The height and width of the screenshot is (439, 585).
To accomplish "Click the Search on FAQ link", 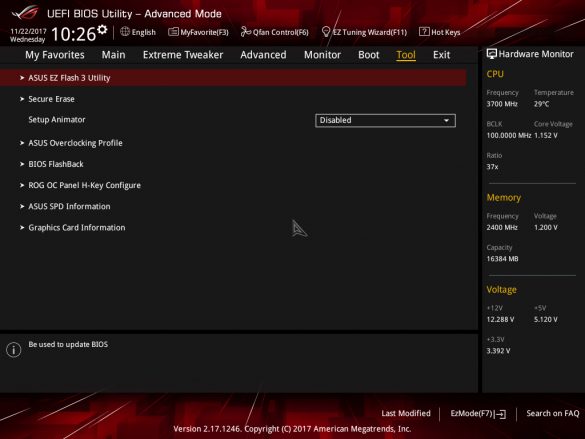I will click(x=553, y=413).
